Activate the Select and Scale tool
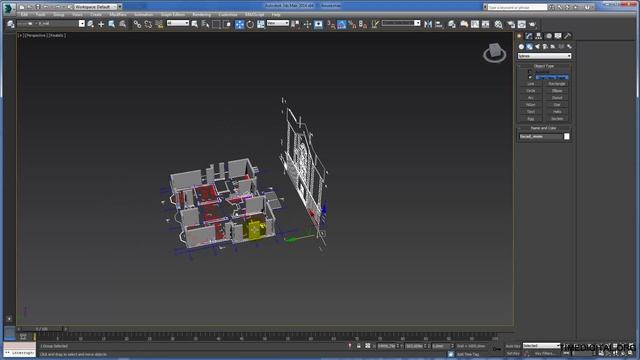This screenshot has width=640, height=360. point(261,24)
